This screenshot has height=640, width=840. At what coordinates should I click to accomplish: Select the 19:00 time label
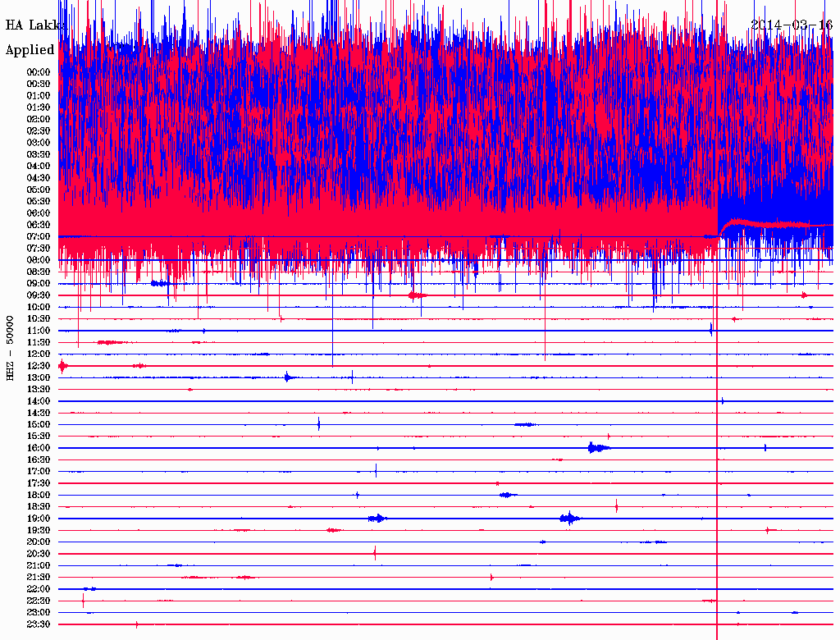[x=39, y=519]
